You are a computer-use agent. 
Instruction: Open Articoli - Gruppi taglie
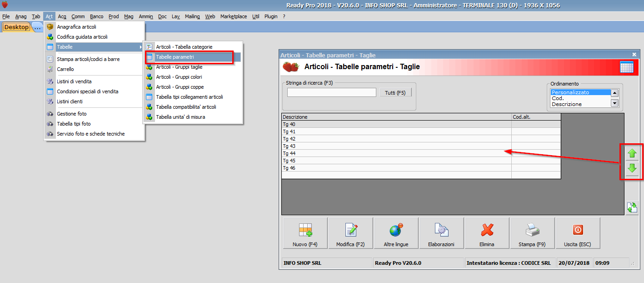(x=193, y=67)
